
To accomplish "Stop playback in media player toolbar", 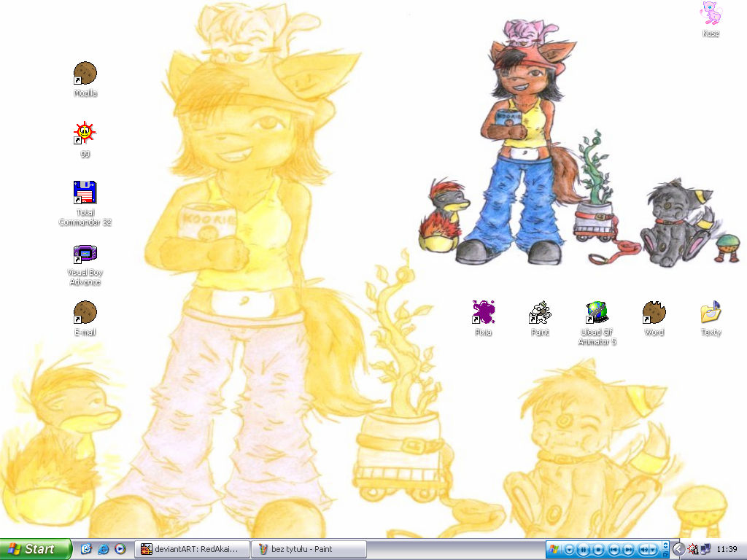I will (x=599, y=550).
